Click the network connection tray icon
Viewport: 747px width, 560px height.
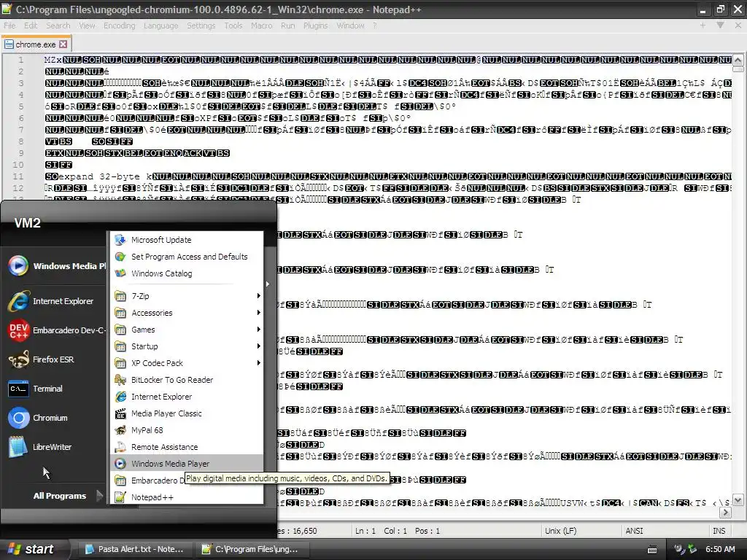click(x=678, y=549)
